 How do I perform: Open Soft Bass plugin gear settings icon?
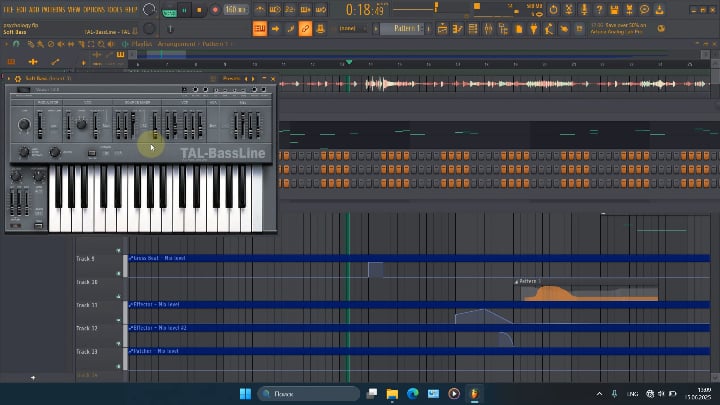click(x=18, y=79)
